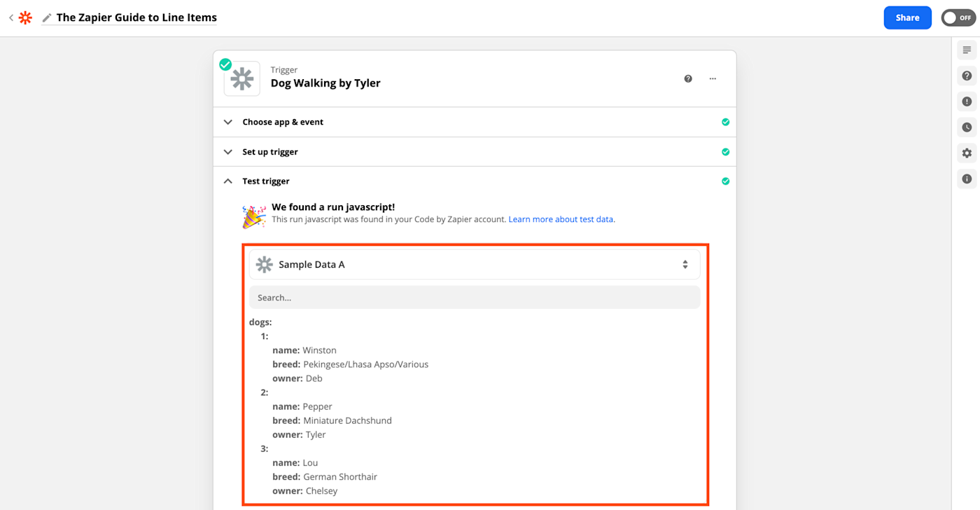Select 'breed: Miniature Dachshund' row
The image size is (980, 510).
coord(332,420)
